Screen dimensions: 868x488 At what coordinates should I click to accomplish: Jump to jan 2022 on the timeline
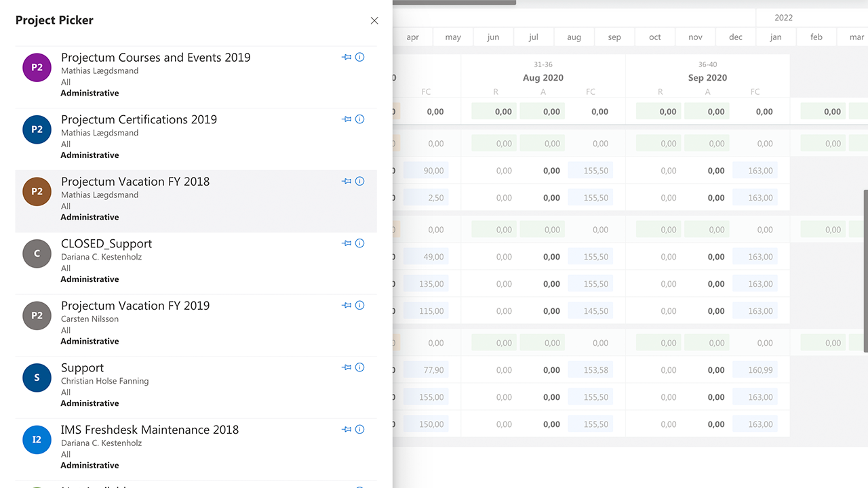pos(776,37)
